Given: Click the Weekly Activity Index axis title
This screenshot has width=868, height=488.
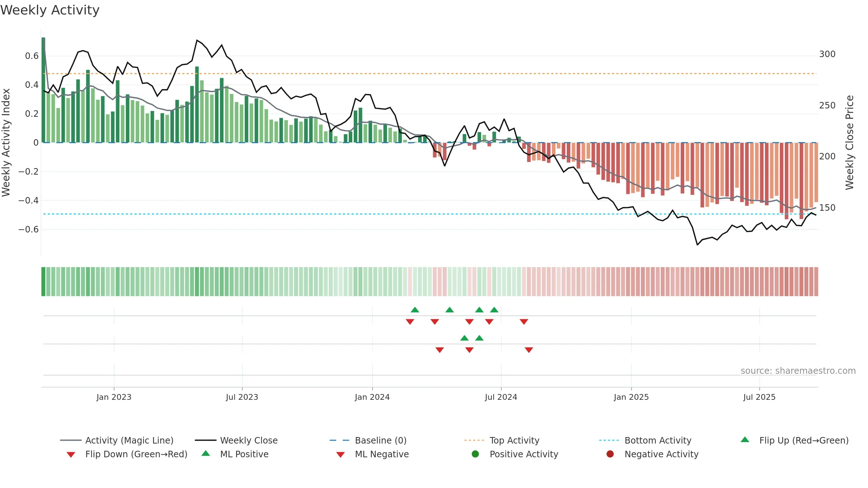Looking at the screenshot, I should click(x=6, y=142).
